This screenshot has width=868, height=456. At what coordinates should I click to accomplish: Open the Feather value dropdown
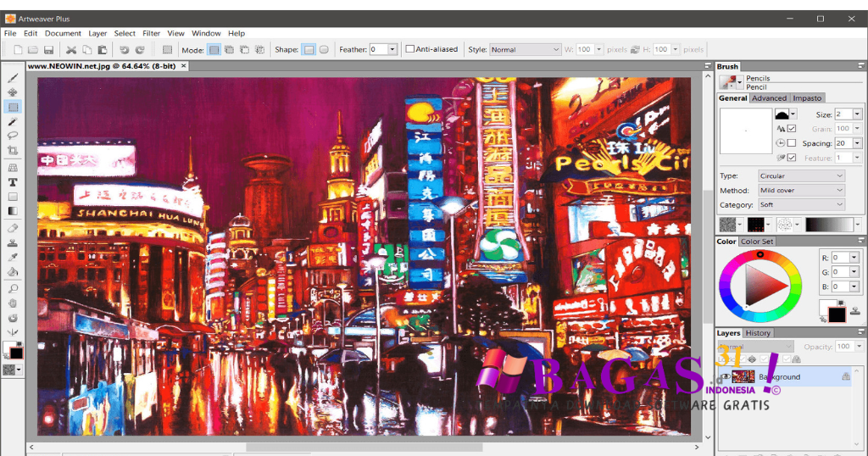(x=392, y=49)
